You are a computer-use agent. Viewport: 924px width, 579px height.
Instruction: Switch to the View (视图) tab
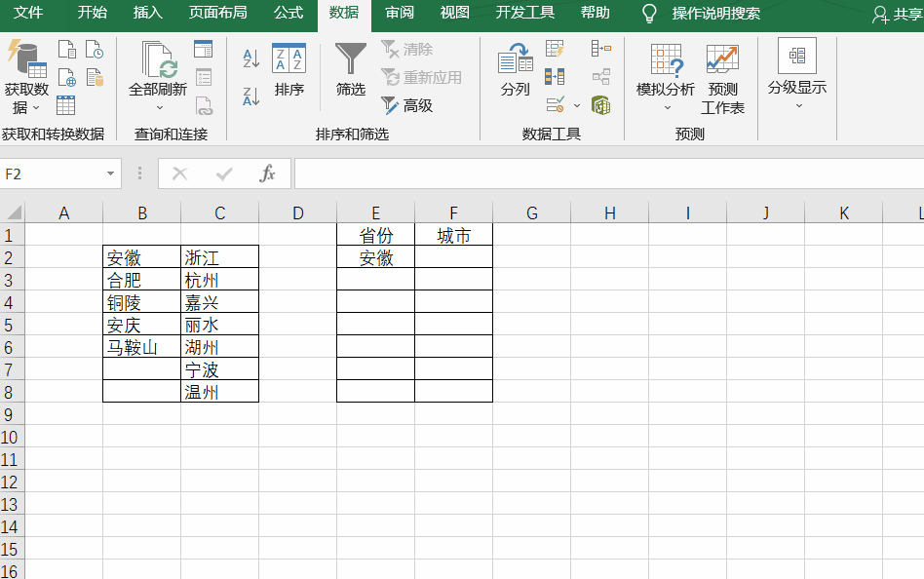click(x=455, y=13)
